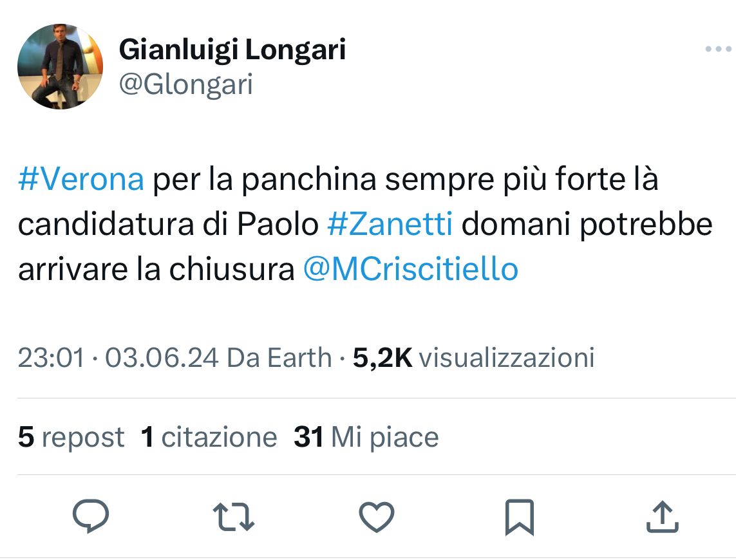Show the 5 repost list

point(71,437)
